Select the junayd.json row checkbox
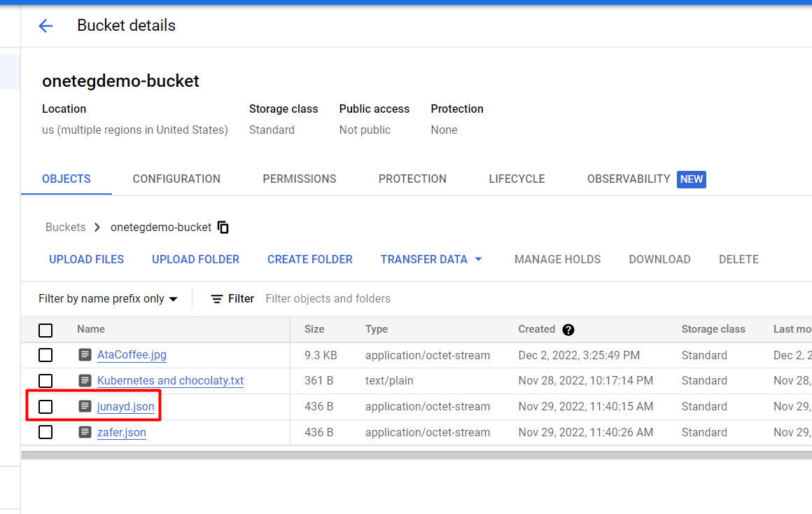Viewport: 812px width, 514px height. pos(45,406)
